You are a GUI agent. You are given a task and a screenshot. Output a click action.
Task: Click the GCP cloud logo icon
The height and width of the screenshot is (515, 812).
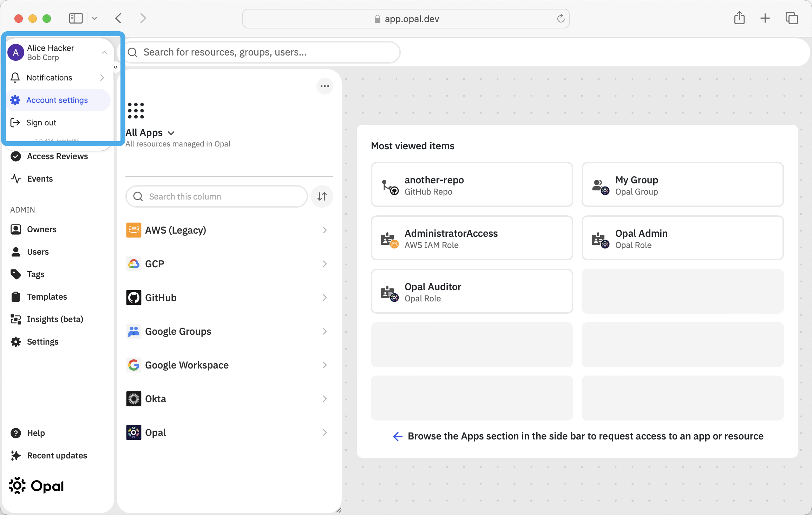(x=134, y=264)
